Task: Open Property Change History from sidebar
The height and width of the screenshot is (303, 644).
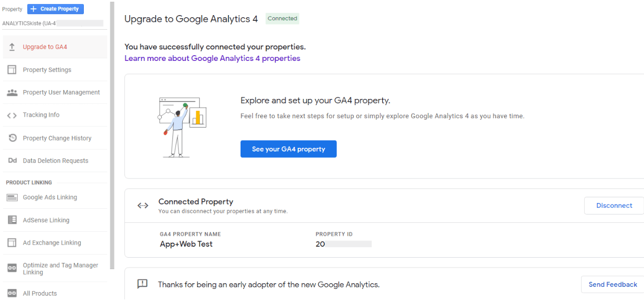Action: (x=57, y=138)
